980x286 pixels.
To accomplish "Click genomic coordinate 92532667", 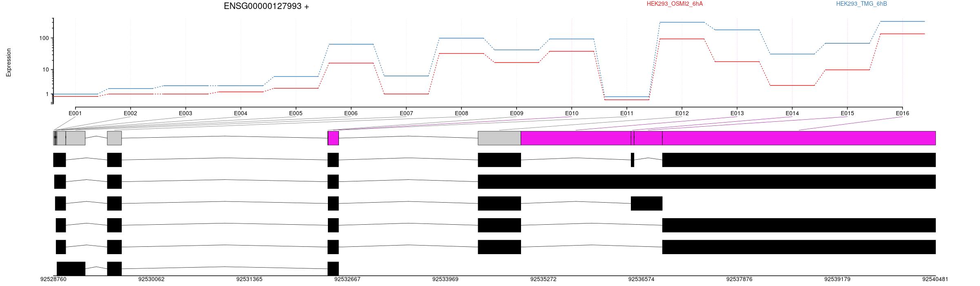I will coord(347,279).
